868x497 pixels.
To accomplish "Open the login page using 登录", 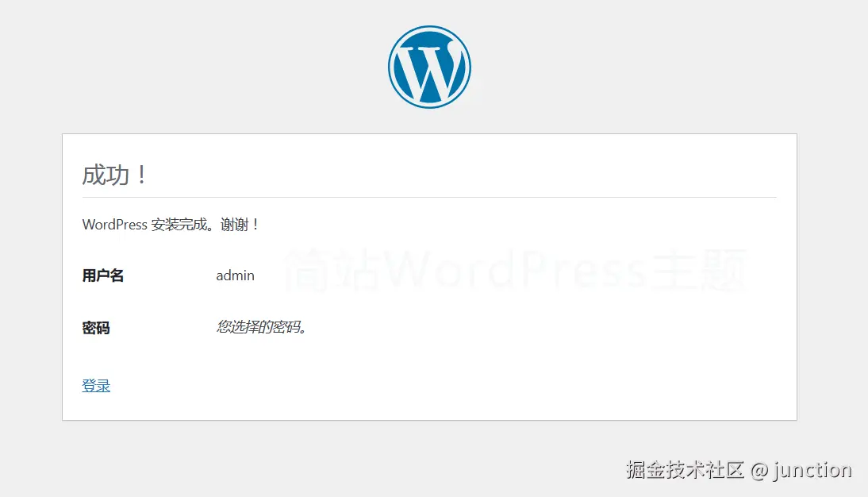I will click(x=95, y=385).
